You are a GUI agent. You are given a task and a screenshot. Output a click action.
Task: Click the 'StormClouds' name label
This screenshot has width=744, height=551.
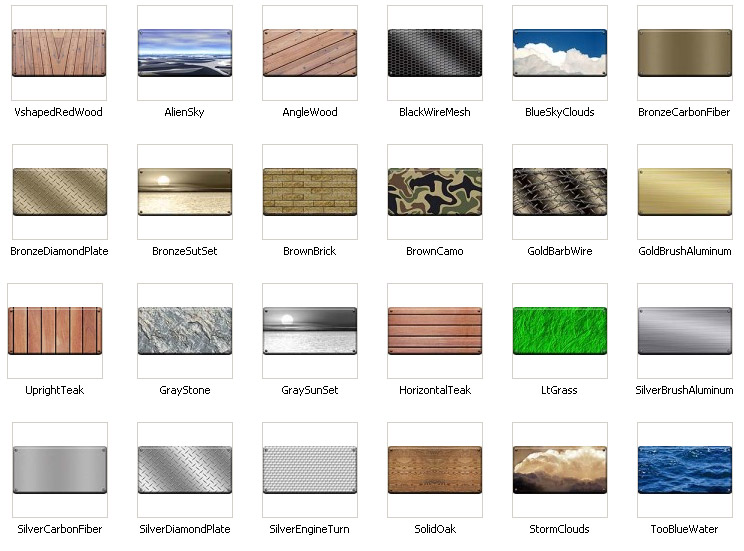coord(559,529)
